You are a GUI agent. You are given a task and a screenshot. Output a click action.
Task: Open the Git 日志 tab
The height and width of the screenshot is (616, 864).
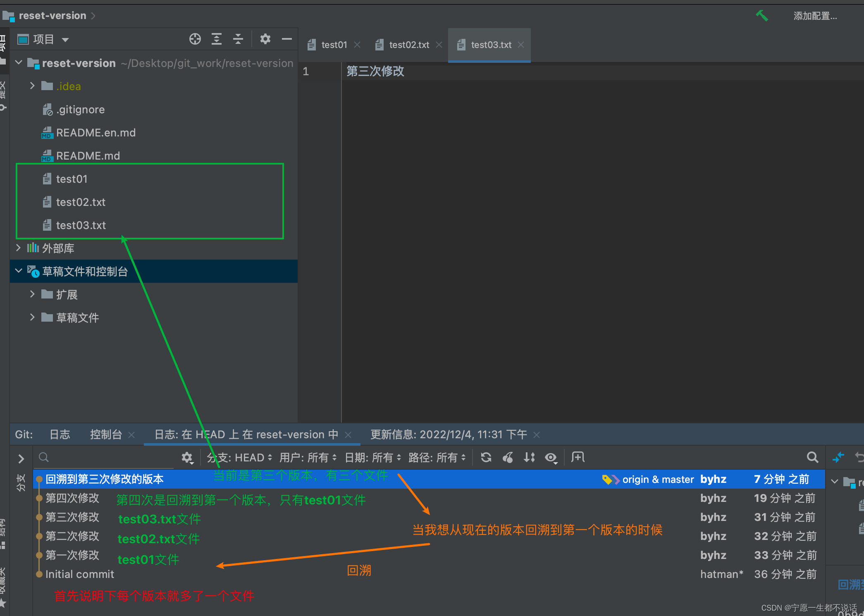[x=60, y=435]
